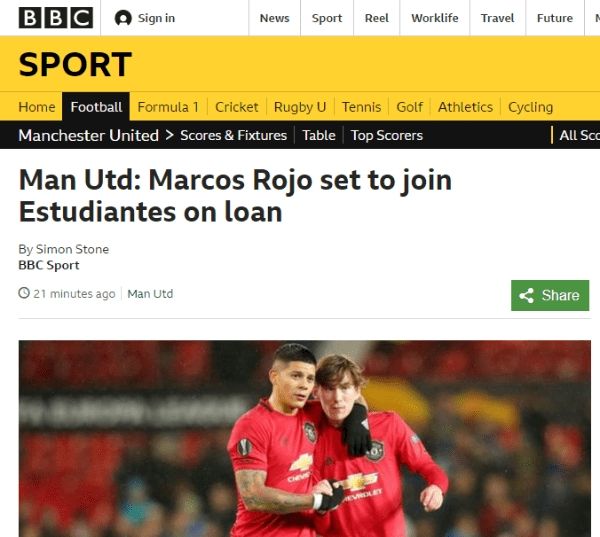Open the Tennis tab

tap(361, 107)
